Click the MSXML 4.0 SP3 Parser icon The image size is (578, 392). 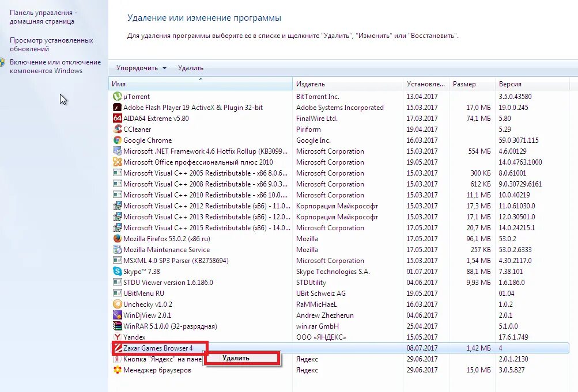click(117, 261)
